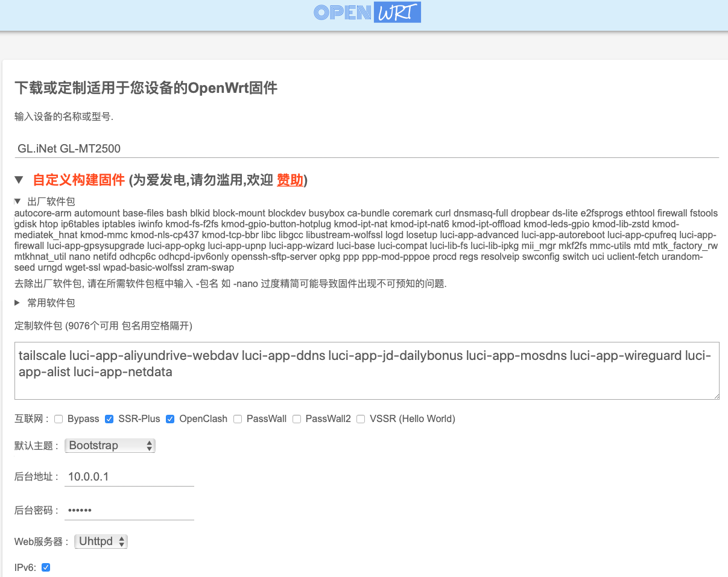Uncheck the SSR-Plus checkbox
This screenshot has width=728, height=577.
109,418
